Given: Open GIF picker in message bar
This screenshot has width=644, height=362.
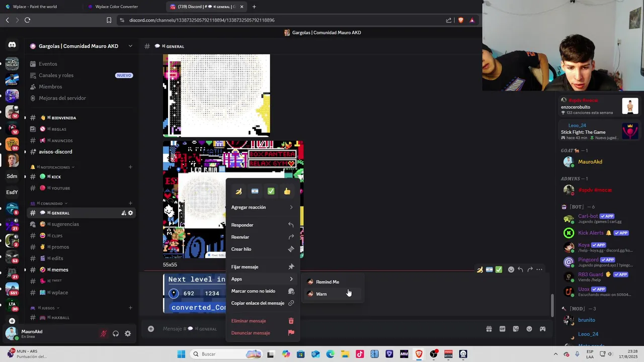Looking at the screenshot, I should coord(502,329).
